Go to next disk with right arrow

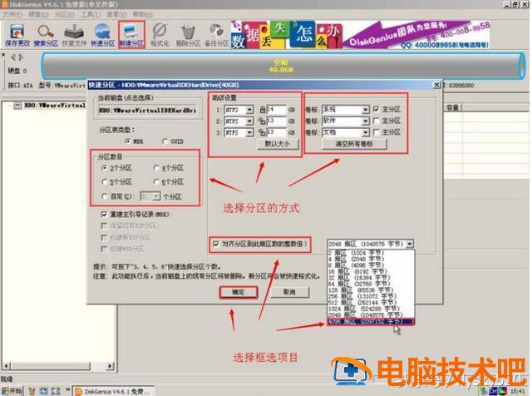click(x=21, y=57)
